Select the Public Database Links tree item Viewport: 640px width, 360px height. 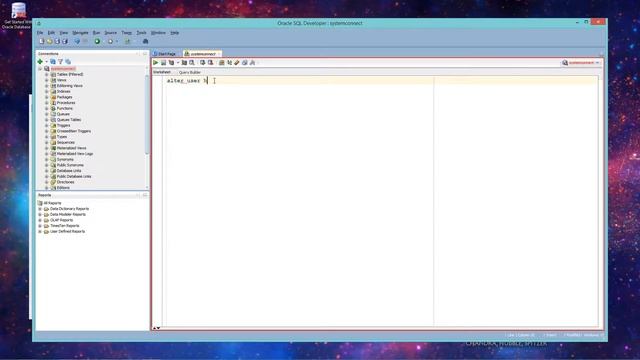tap(74, 176)
